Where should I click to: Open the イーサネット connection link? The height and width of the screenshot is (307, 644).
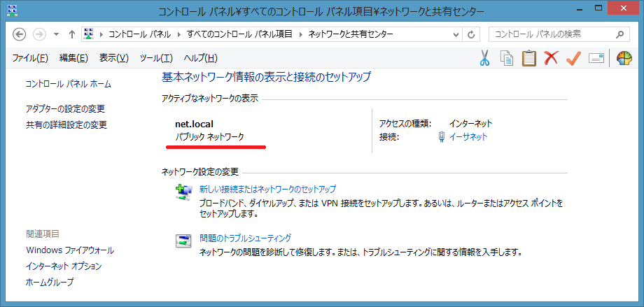468,137
